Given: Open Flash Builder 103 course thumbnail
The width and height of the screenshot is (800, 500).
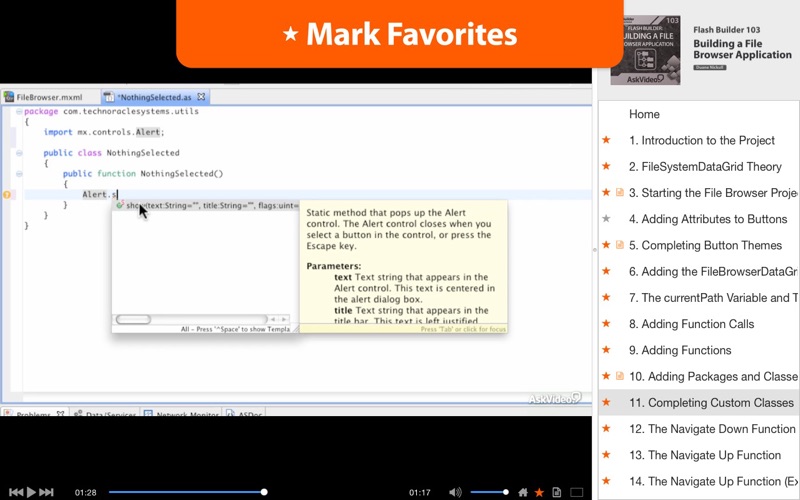Looking at the screenshot, I should [x=645, y=50].
